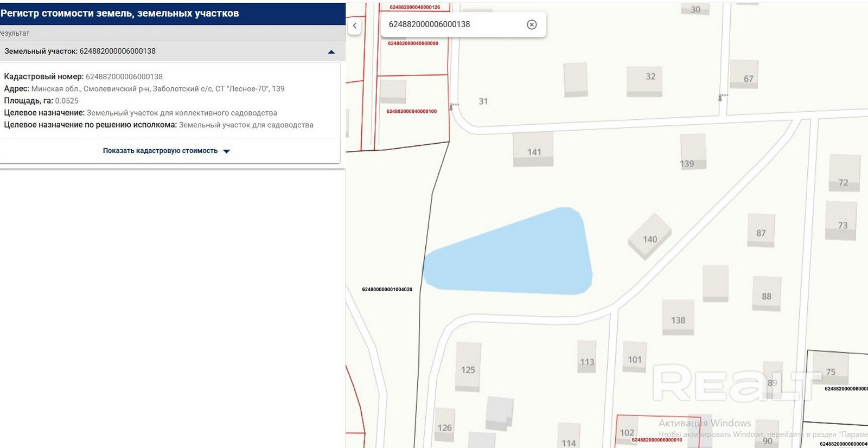Select building 87 on the map
This screenshot has width=868, height=448.
tap(761, 230)
